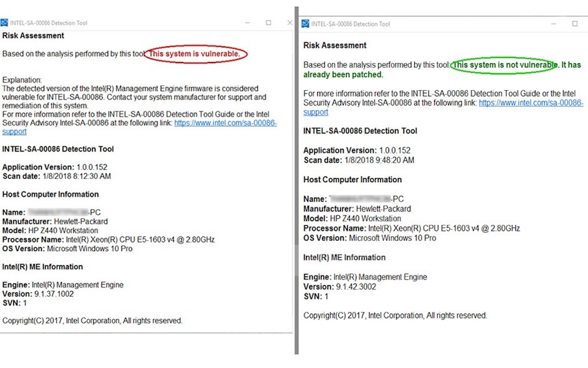Click the 'SVN: 1' line in the left window
Screen dimensions: 588x368
pos(14,303)
